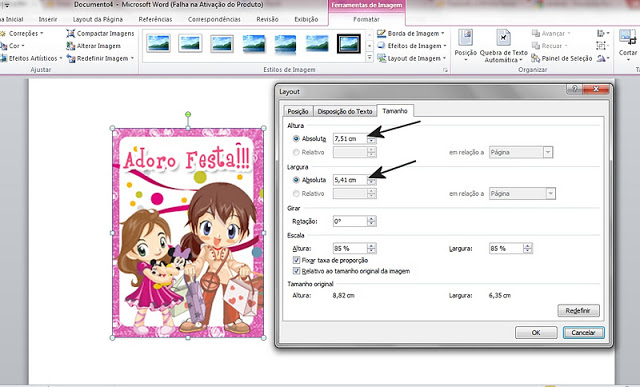Click the Rotação 0° field
The height and width of the screenshot is (387, 640).
pyautogui.click(x=350, y=221)
